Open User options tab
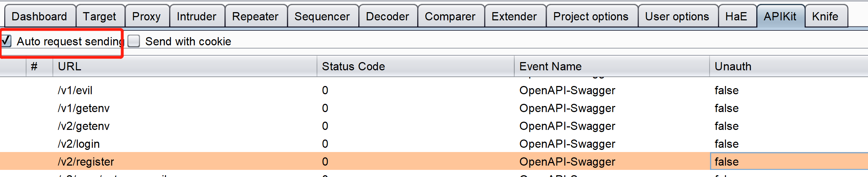Screen dimensions: 868x177 pos(678,16)
